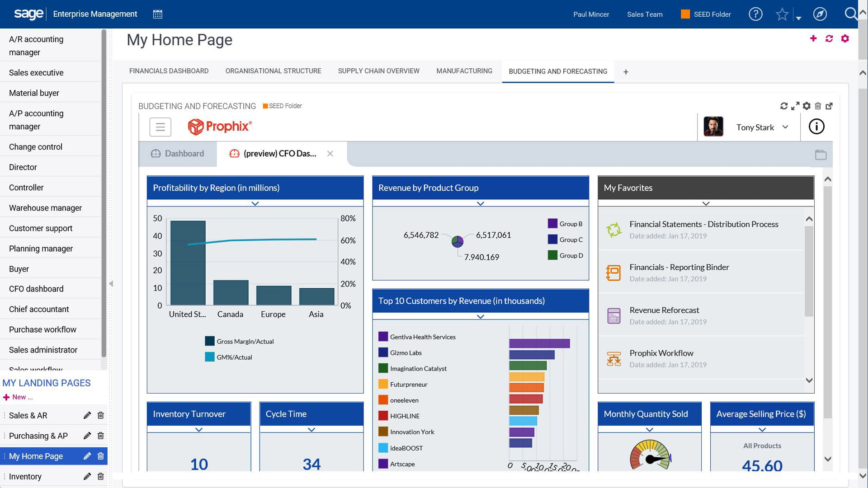868x488 pixels.
Task: Create a New landing page
Action: point(18,397)
